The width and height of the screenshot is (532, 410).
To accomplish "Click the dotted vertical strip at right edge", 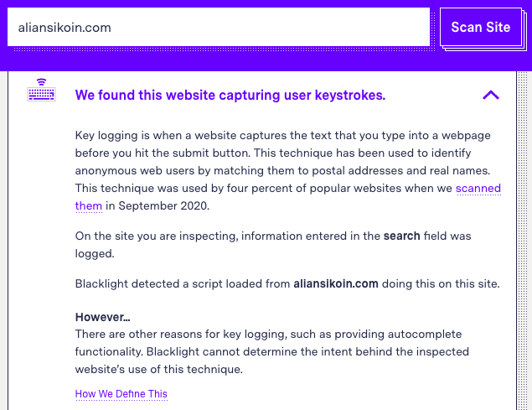I will tap(523, 238).
